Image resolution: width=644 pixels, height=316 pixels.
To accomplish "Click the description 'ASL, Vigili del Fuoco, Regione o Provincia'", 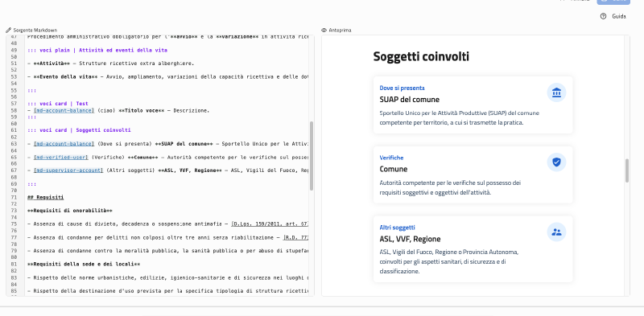I will [449, 261].
